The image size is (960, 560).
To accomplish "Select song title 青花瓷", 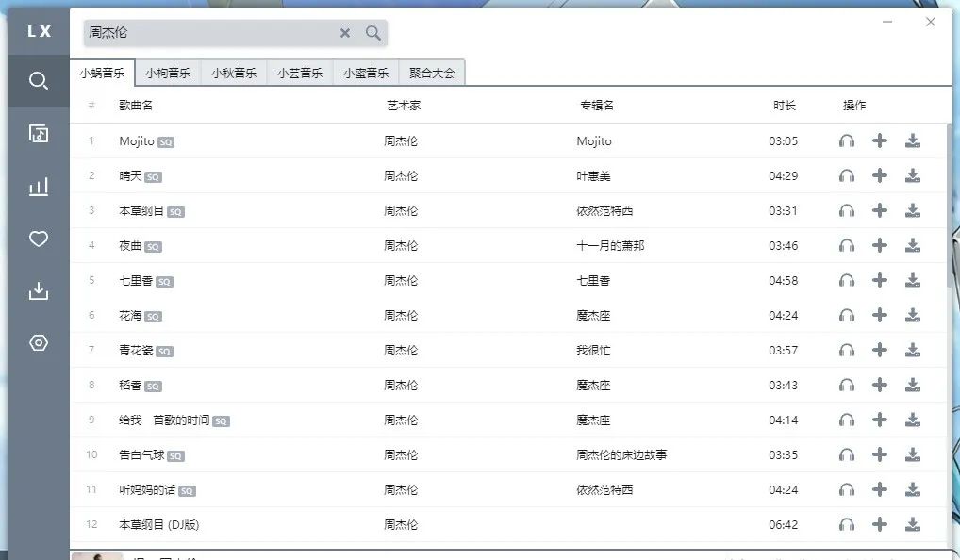I will click(x=136, y=350).
